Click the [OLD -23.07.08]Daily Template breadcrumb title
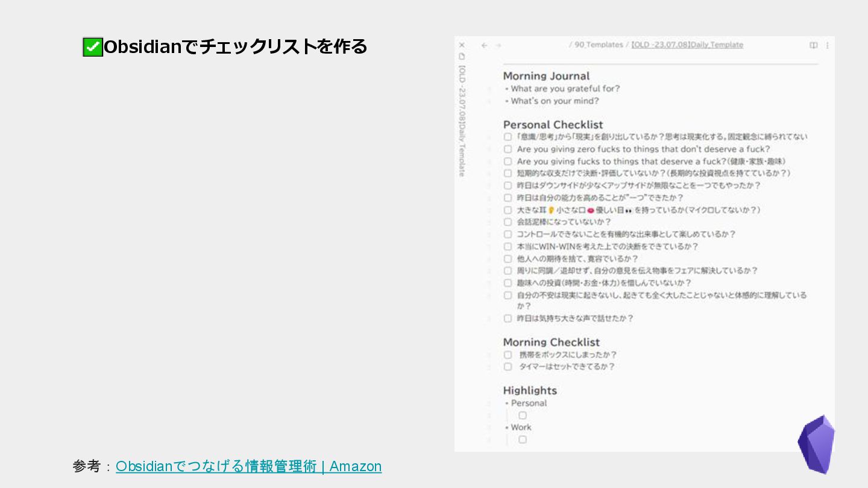This screenshot has width=868, height=488. click(687, 45)
